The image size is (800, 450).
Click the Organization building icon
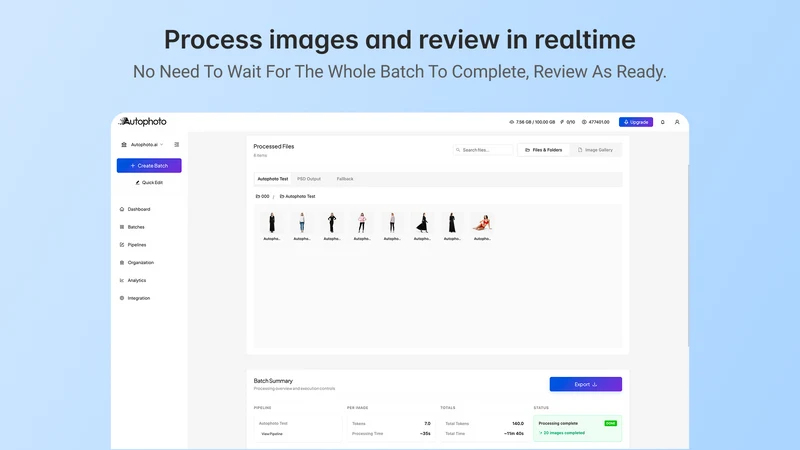tap(122, 263)
